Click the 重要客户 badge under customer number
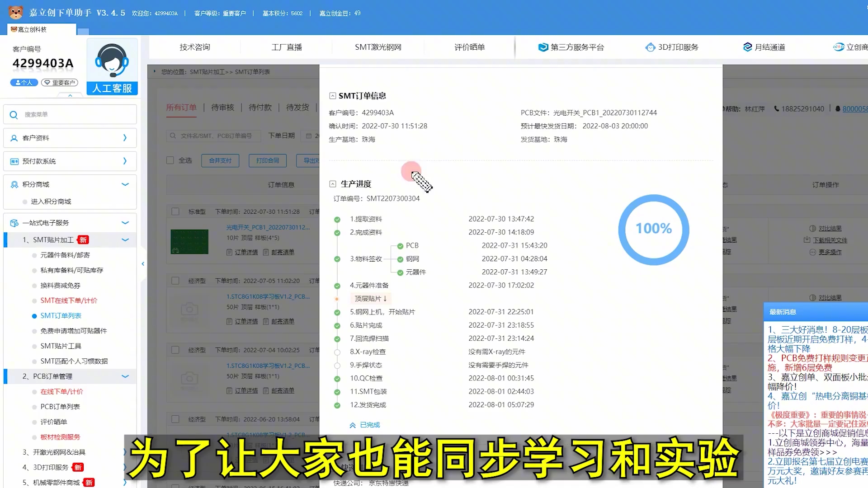This screenshot has height=488, width=868. (x=60, y=83)
